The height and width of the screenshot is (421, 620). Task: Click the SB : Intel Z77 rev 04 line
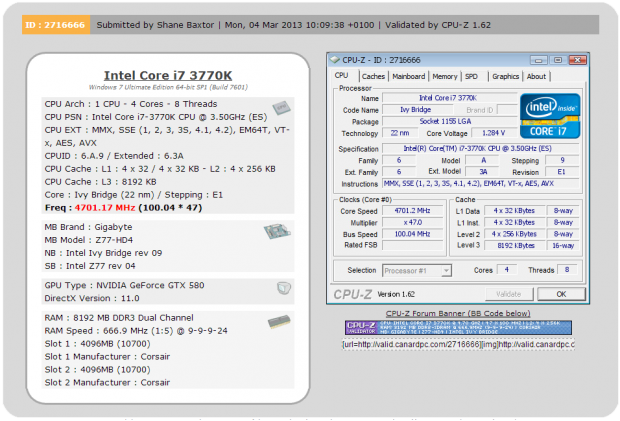(90, 266)
